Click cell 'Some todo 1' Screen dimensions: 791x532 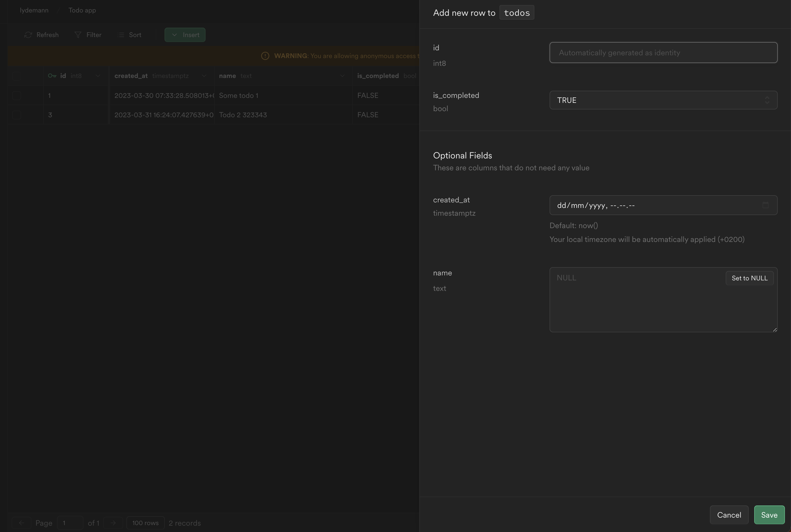click(x=283, y=95)
